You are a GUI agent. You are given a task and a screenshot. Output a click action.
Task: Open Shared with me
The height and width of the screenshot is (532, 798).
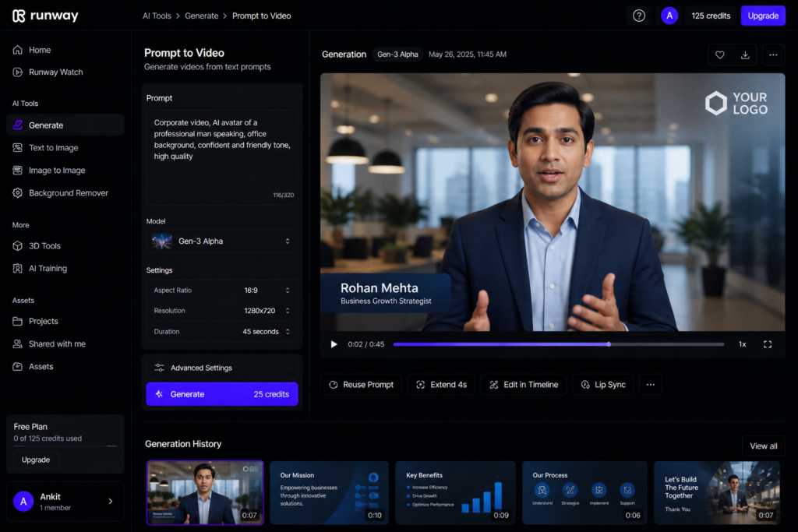[65, 344]
